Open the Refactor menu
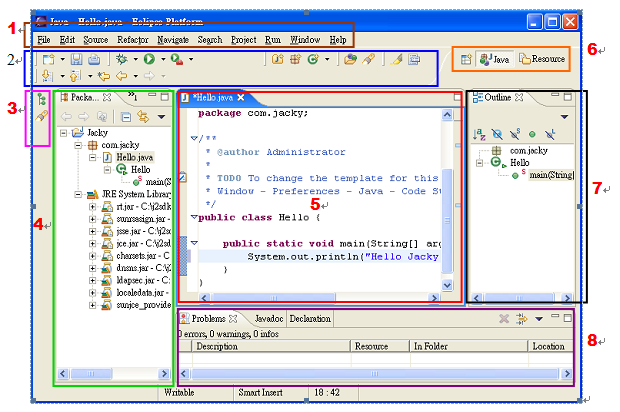The height and width of the screenshot is (412, 620). tap(132, 40)
